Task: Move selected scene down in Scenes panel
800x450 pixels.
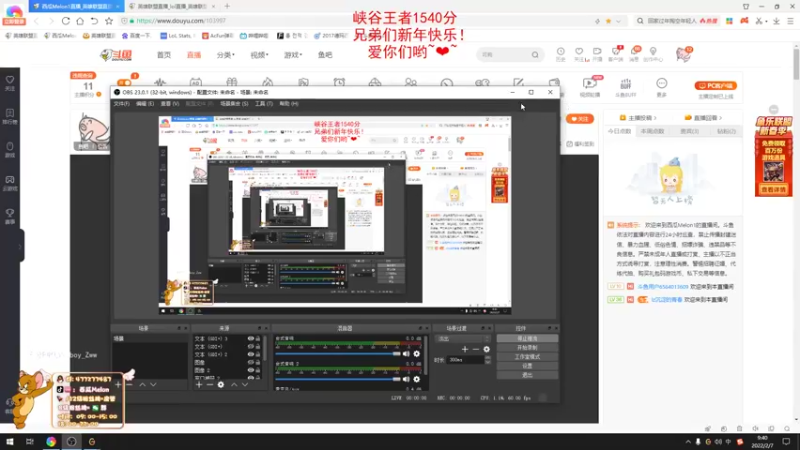Action: [x=153, y=385]
